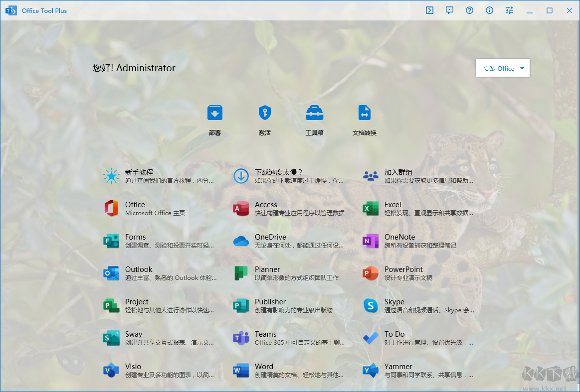Launch the Access icon

pos(241,208)
